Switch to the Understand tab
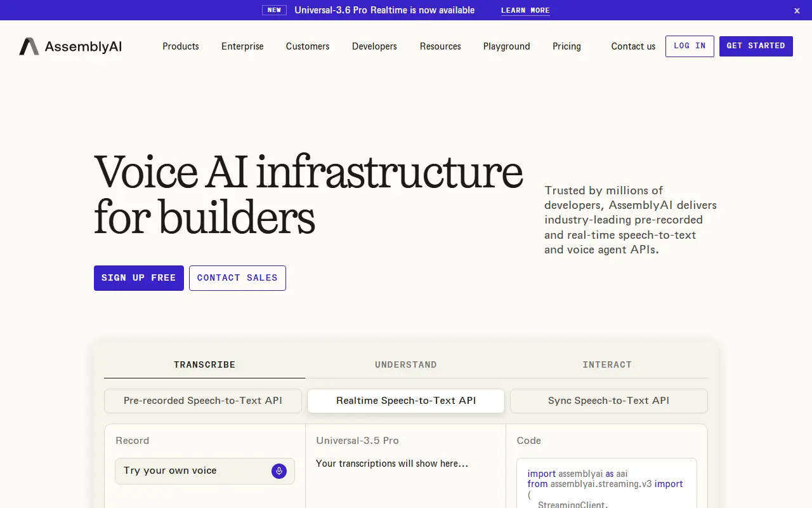This screenshot has width=812, height=508. [x=406, y=364]
